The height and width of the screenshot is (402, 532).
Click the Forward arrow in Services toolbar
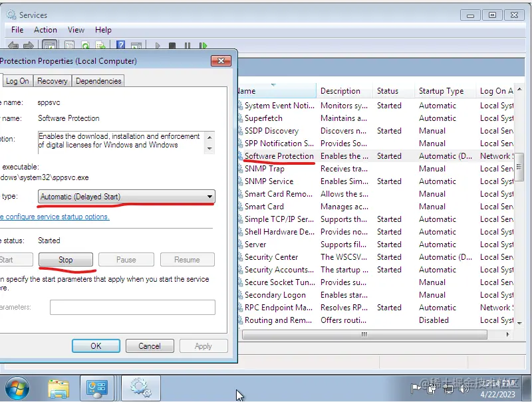coord(29,45)
